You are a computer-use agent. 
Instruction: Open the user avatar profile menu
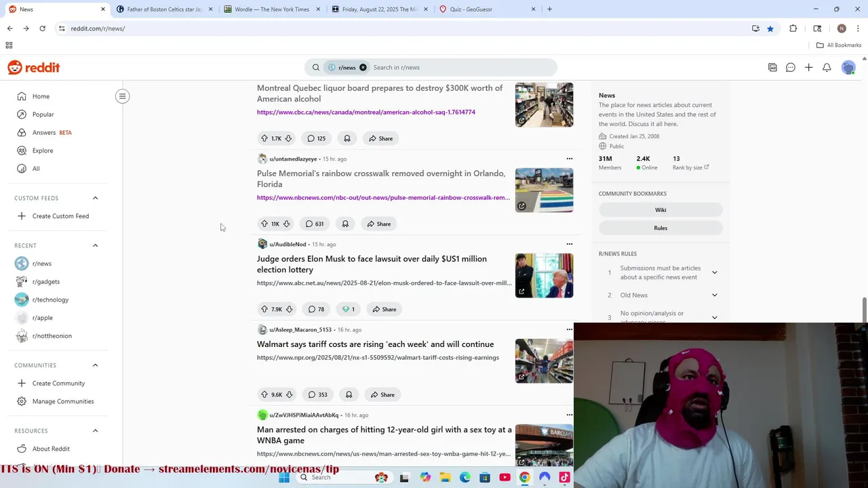848,68
